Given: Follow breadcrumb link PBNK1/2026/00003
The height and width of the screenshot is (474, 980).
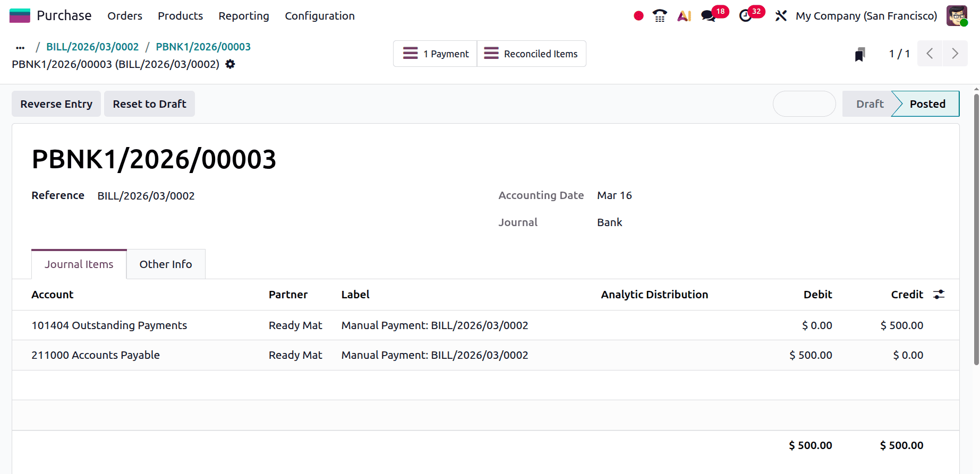Looking at the screenshot, I should pyautogui.click(x=203, y=47).
